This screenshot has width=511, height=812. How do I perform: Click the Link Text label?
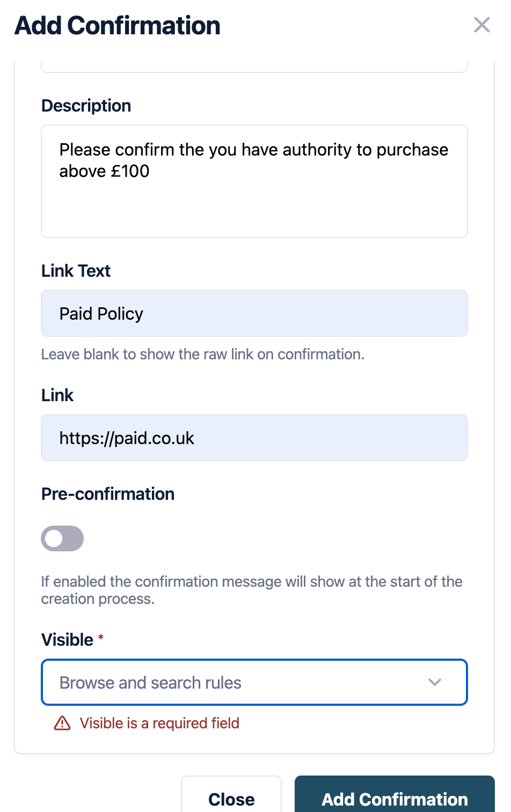[76, 271]
